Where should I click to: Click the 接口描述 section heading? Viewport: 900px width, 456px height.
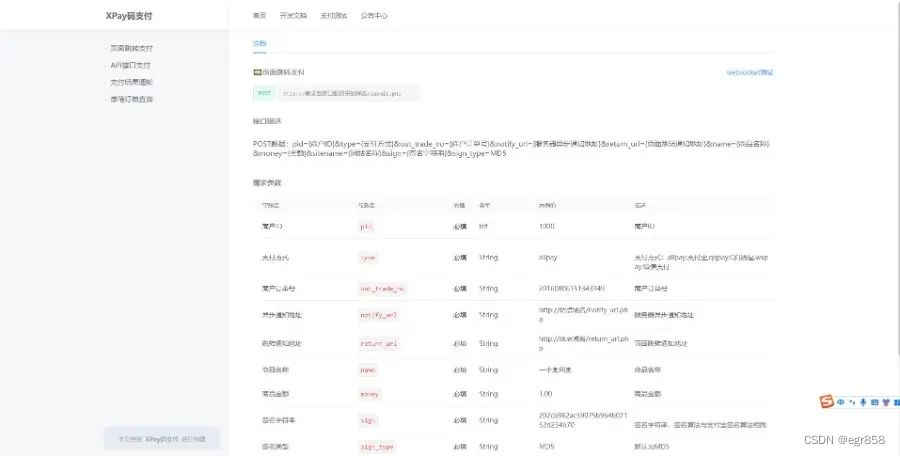point(267,121)
